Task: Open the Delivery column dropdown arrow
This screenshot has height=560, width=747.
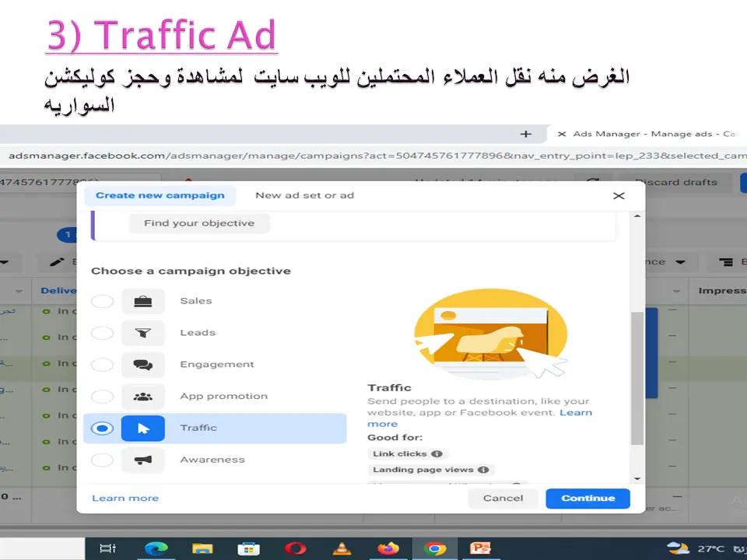Action: pos(19,290)
